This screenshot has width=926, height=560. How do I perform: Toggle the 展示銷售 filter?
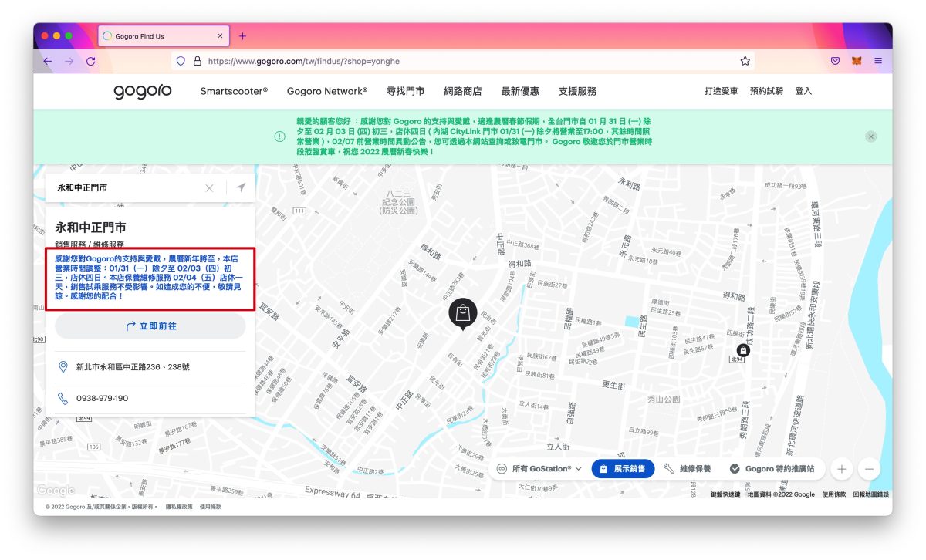click(x=624, y=468)
